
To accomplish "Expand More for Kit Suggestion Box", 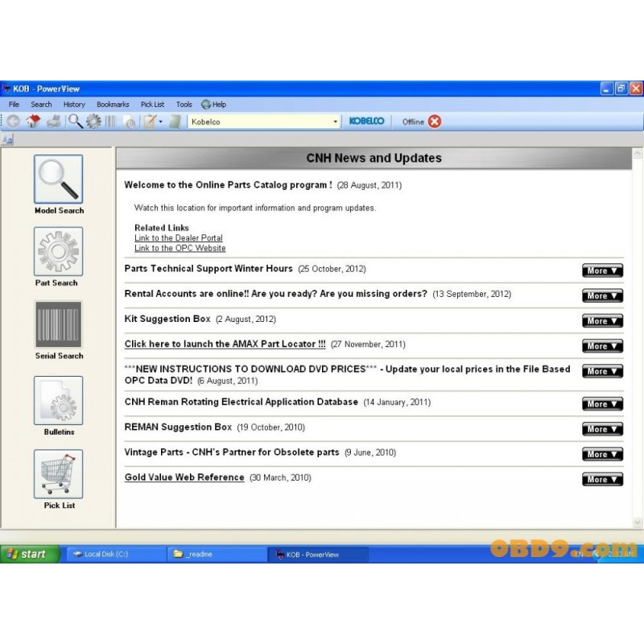I will pos(602,320).
